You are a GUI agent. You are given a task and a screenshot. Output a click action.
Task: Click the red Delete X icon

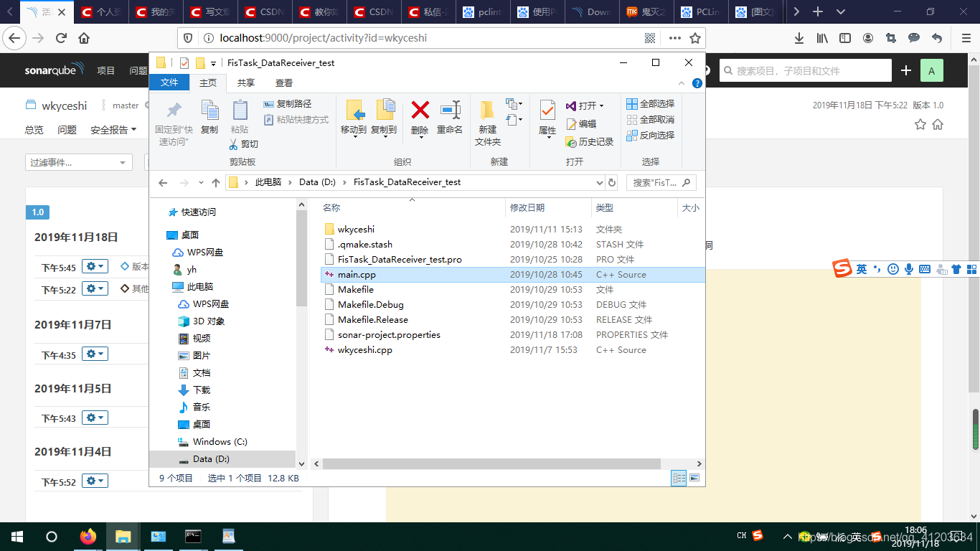[420, 110]
